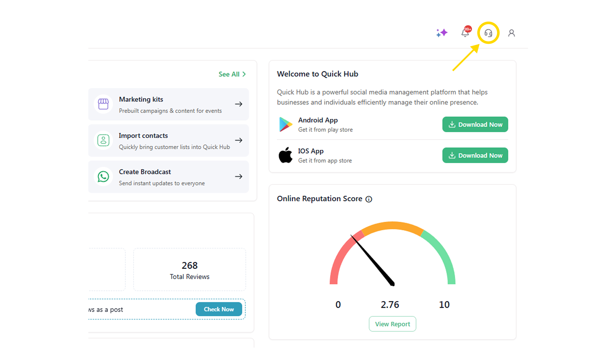Open Import contacts using its arrow
This screenshot has width=616, height=364.
[x=239, y=140]
